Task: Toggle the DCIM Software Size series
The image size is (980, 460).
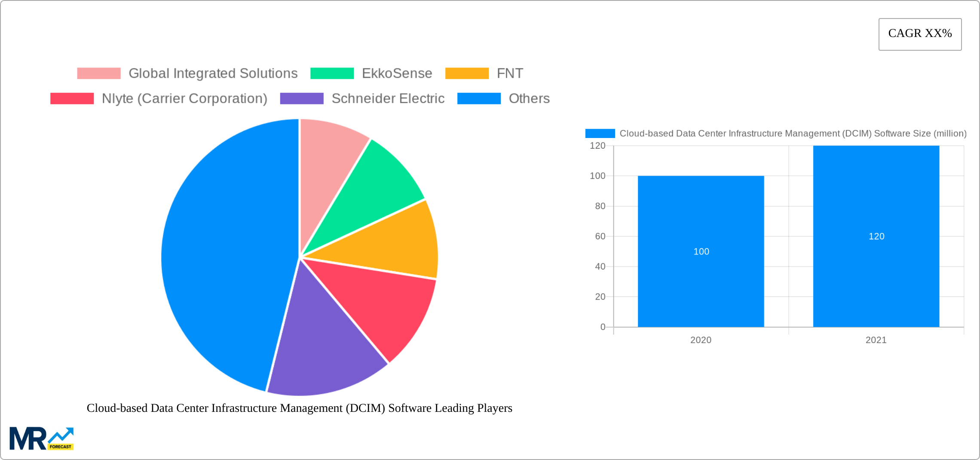Action: (x=600, y=133)
